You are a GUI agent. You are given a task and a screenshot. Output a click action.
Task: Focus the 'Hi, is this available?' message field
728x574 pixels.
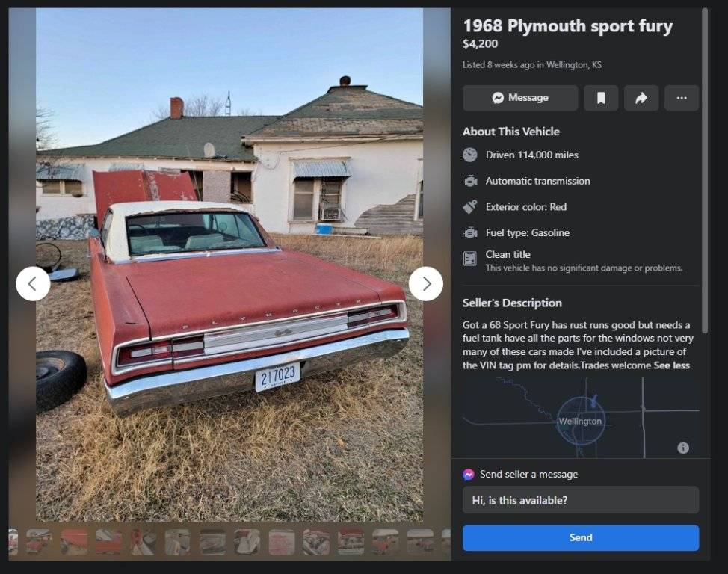[580, 500]
